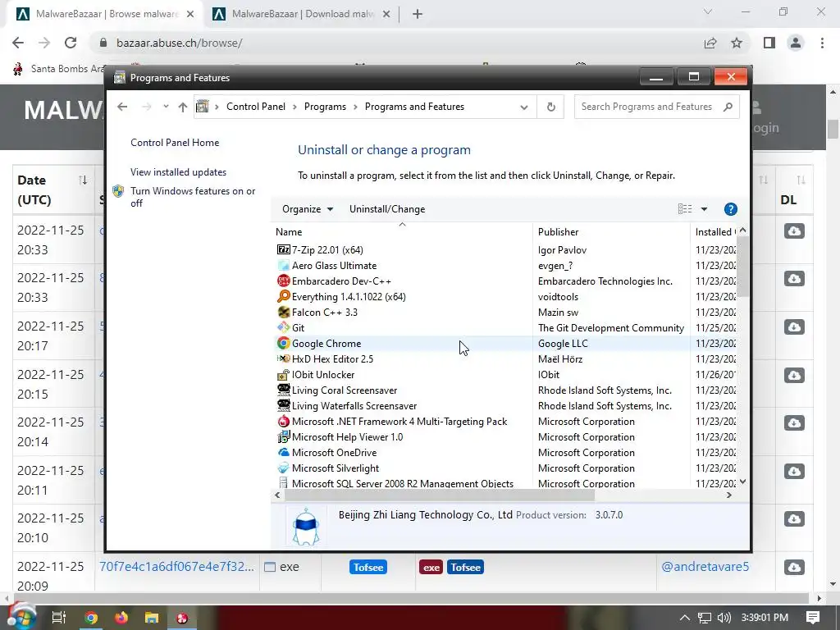The image size is (840, 630).
Task: Click the Microsoft OneDrive cloud icon
Action: tap(283, 452)
